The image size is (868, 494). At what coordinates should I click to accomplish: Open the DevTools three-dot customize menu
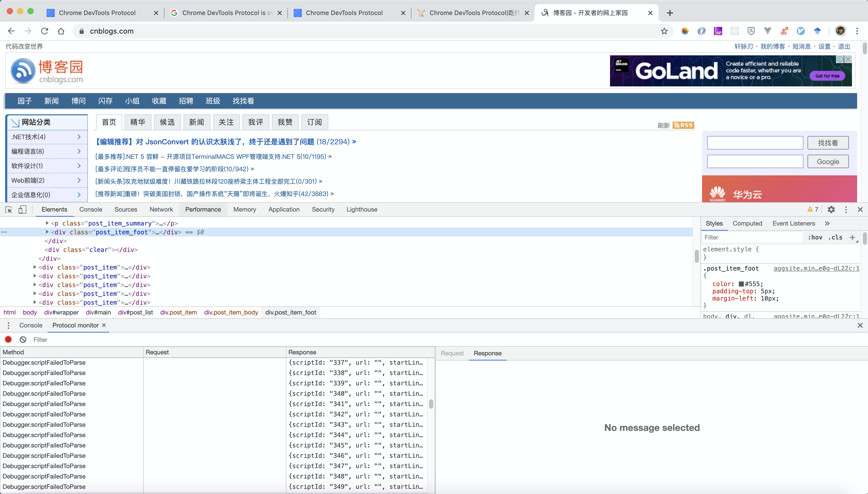point(846,210)
